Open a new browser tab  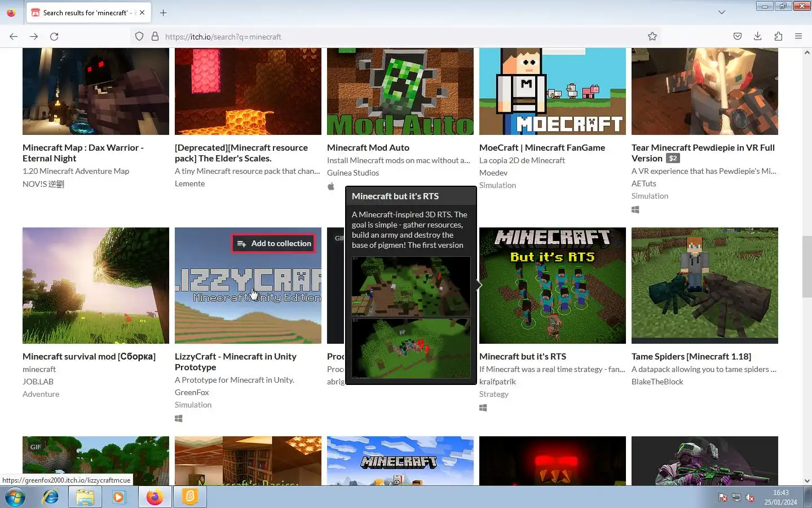pos(164,12)
